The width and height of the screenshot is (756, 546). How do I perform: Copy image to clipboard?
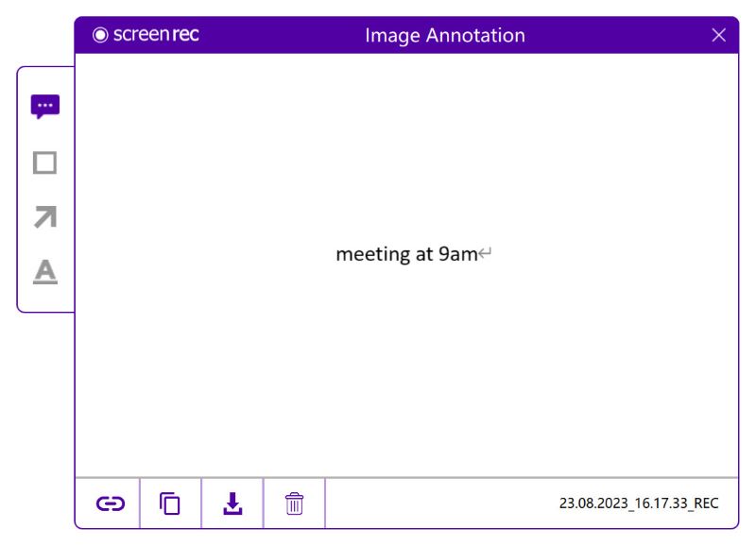tap(170, 503)
